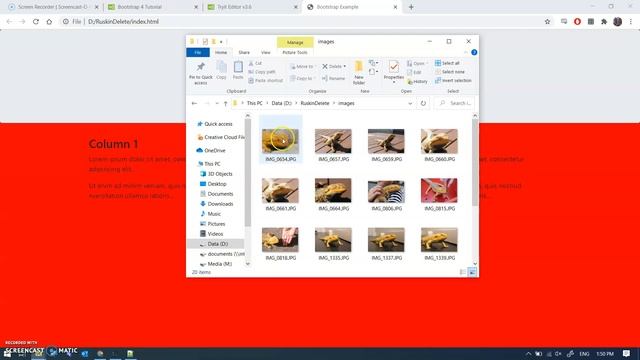Reload the Chrome page
The image size is (640, 360).
36,22
